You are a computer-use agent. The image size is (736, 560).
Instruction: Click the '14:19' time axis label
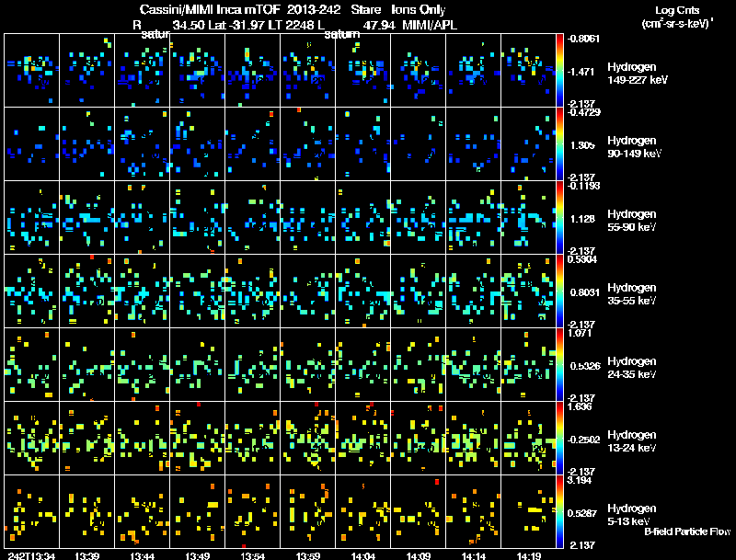(x=528, y=556)
